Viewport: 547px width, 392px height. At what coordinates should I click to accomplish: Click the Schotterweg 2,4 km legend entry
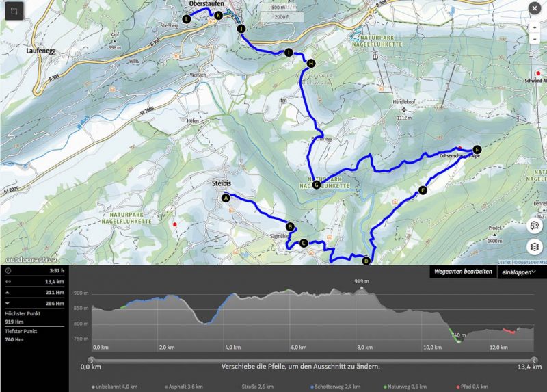pyautogui.click(x=335, y=387)
